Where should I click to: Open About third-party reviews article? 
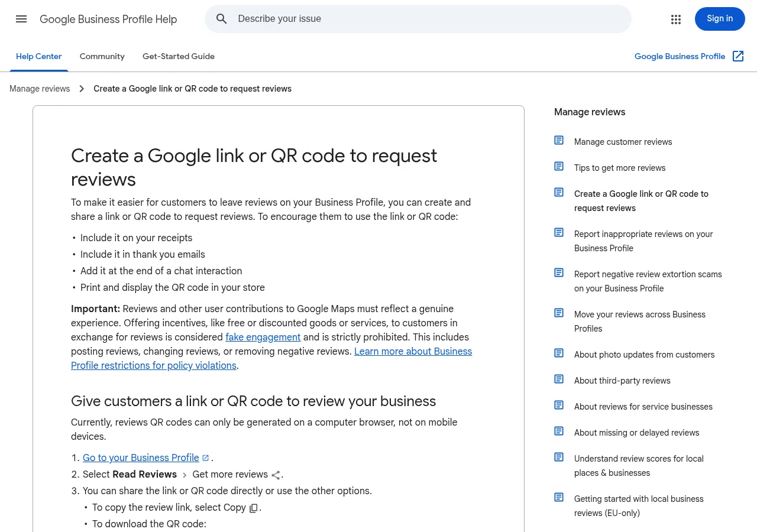pyautogui.click(x=622, y=381)
